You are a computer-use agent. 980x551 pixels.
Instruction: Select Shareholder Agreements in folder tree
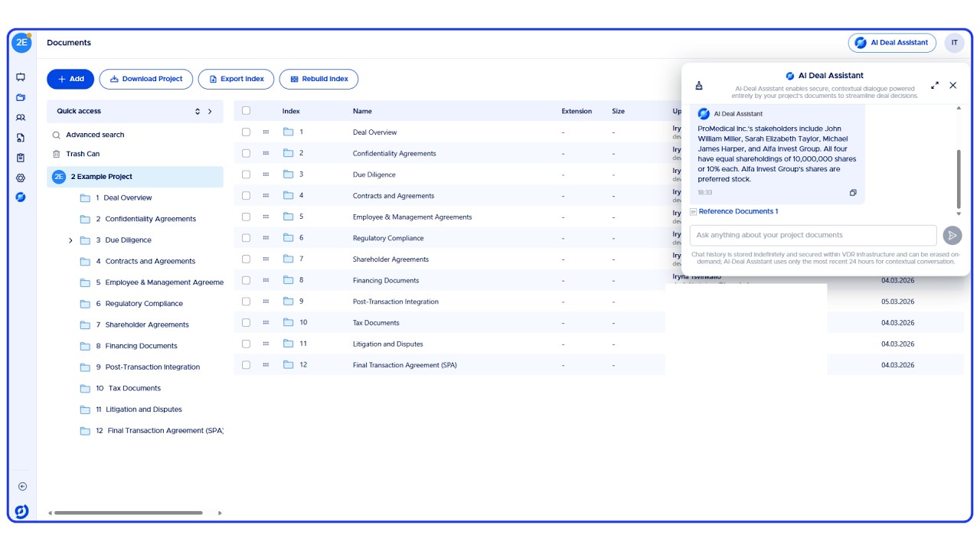coord(142,324)
